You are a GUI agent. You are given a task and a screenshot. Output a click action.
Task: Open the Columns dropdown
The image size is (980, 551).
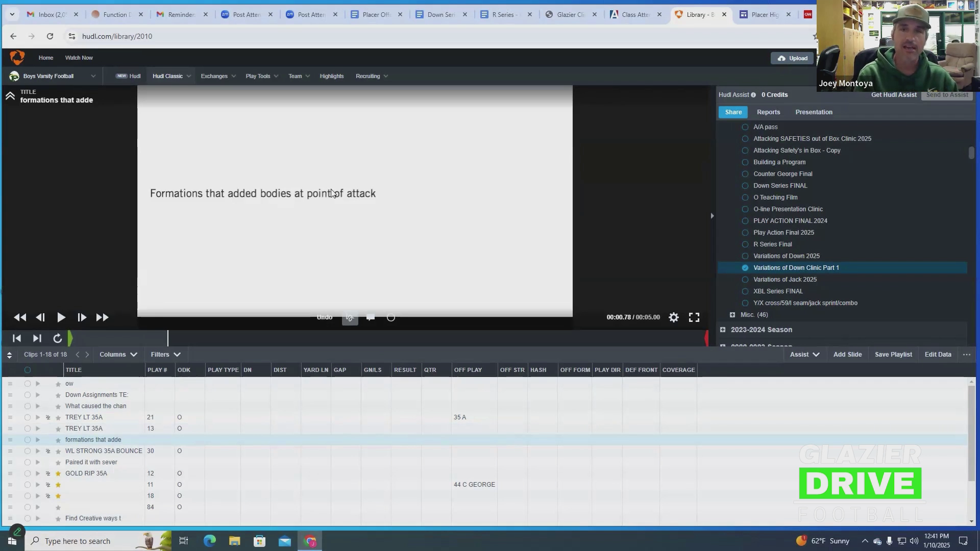[x=118, y=355]
